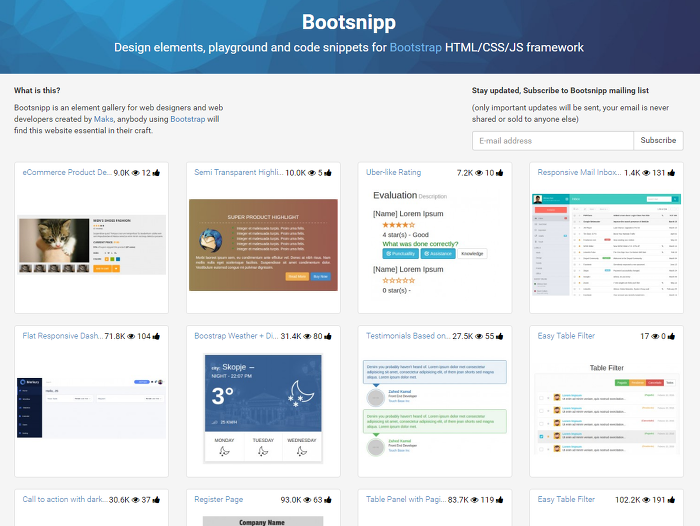Screen dimensions: 700x526
Task: Open the Skopje weather widget preview
Action: pyautogui.click(x=263, y=408)
